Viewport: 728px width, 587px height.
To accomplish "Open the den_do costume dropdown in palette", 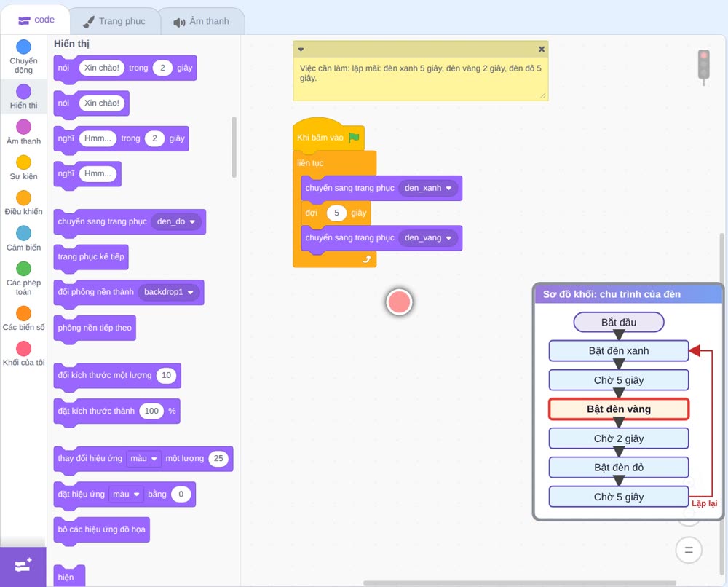I will [176, 221].
